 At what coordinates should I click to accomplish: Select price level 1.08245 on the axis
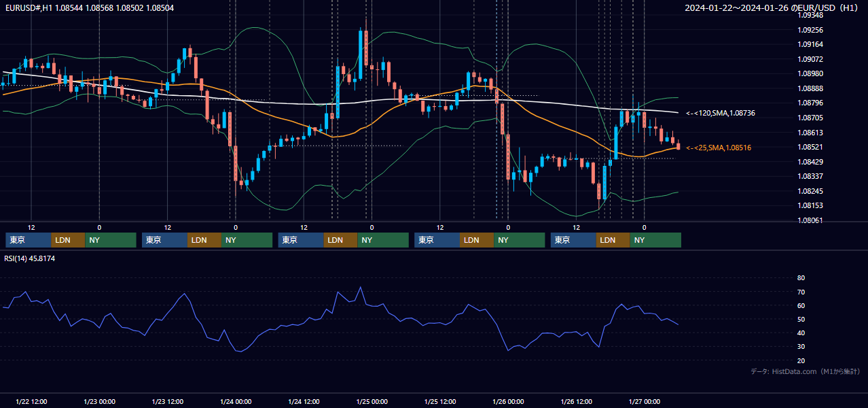810,191
